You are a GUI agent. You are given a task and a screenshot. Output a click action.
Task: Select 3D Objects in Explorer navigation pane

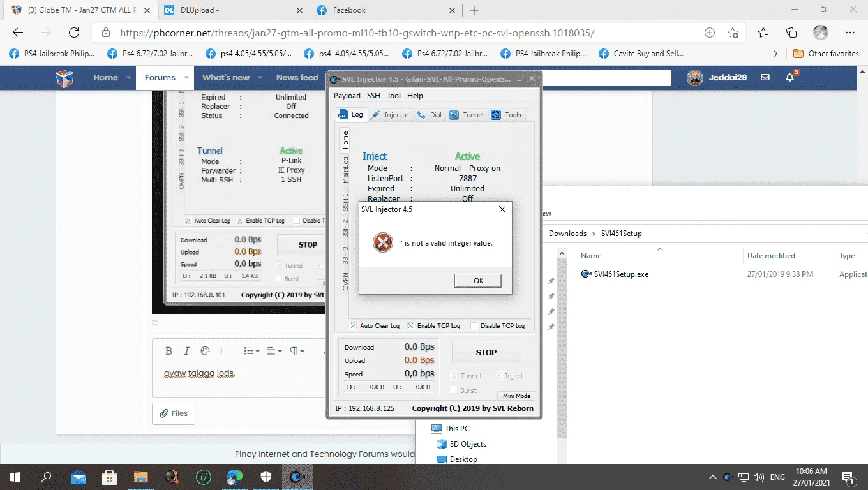[x=461, y=444]
